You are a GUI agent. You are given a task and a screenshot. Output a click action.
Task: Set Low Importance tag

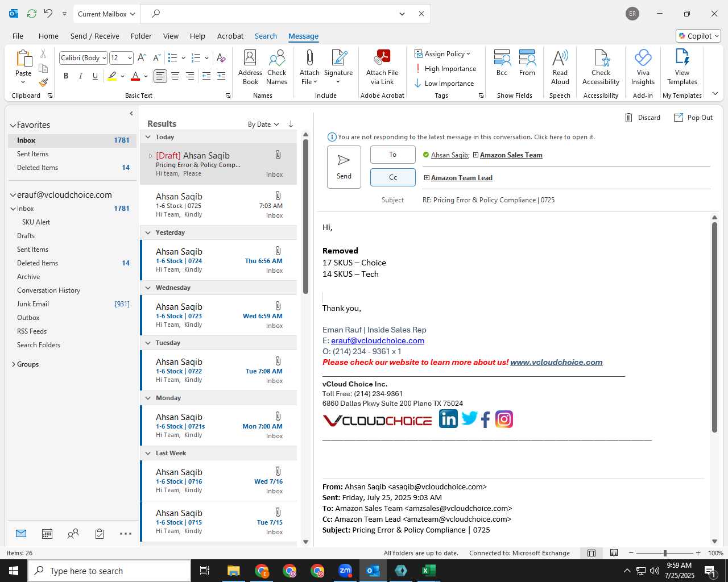click(444, 84)
